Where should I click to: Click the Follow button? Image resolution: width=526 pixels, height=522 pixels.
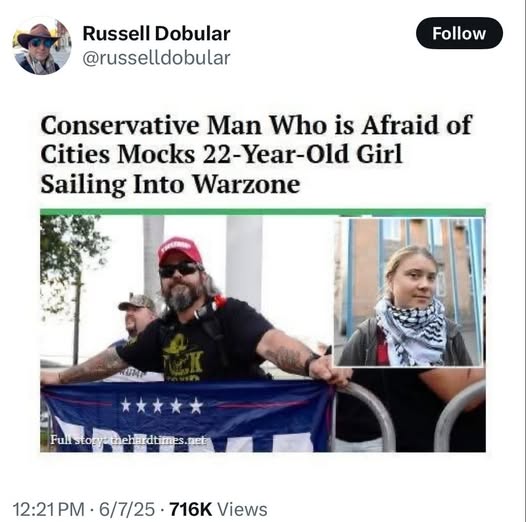click(x=459, y=33)
